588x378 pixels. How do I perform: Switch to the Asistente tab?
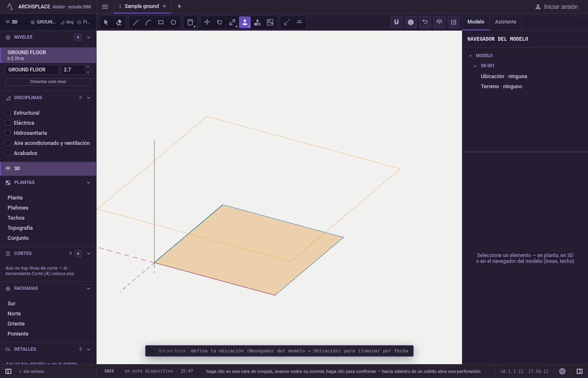coord(506,22)
